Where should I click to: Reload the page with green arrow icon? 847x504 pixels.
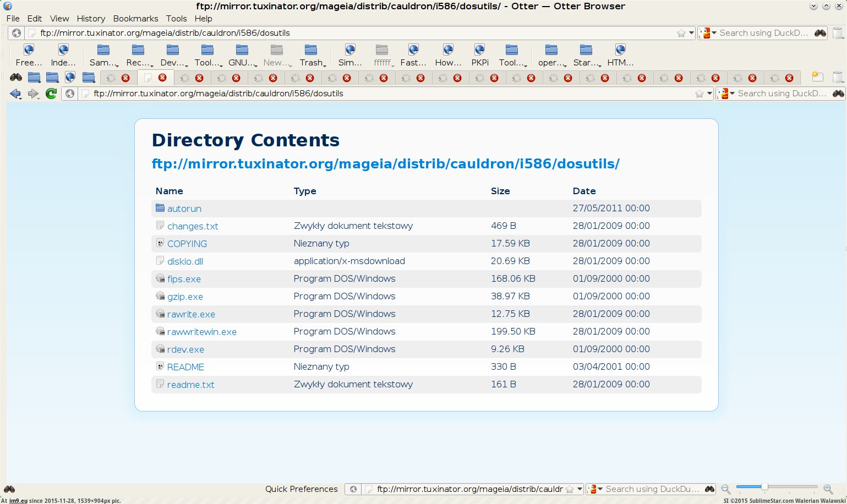click(51, 94)
